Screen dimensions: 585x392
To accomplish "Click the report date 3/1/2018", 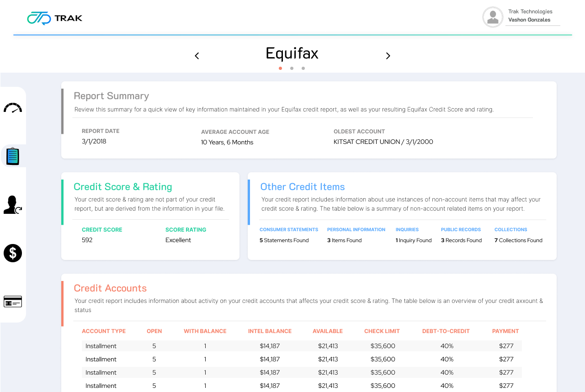I will point(94,141).
